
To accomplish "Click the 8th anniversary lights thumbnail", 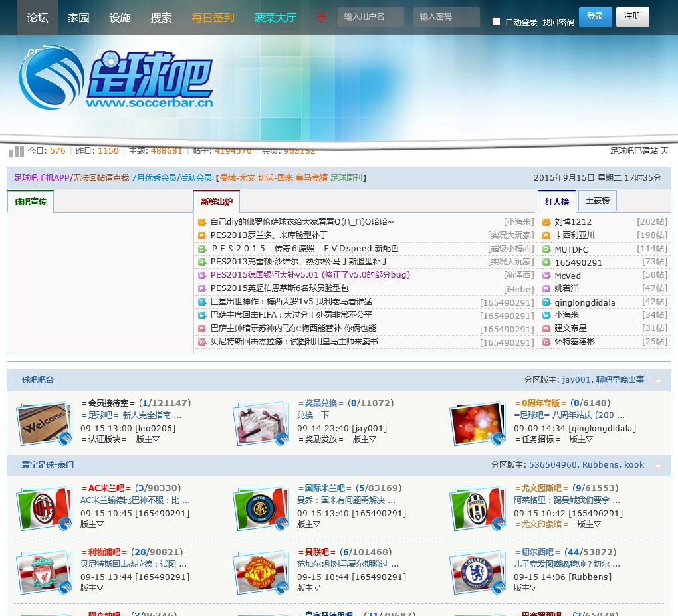I will (478, 424).
